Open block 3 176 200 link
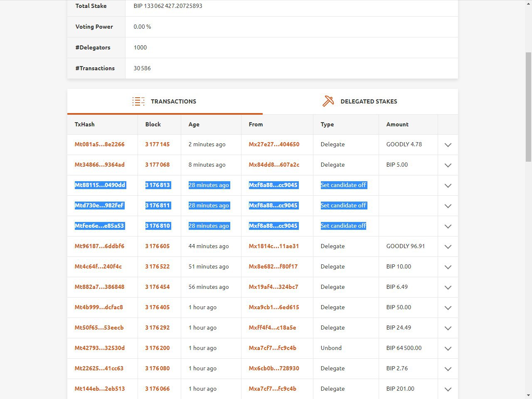The height and width of the screenshot is (399, 532). 158,348
